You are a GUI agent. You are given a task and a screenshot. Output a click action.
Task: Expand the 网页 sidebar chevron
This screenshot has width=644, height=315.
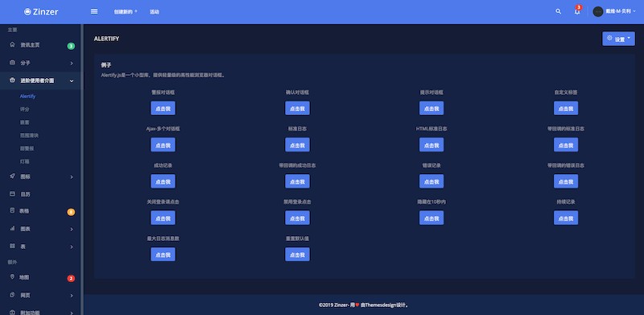(x=72, y=296)
